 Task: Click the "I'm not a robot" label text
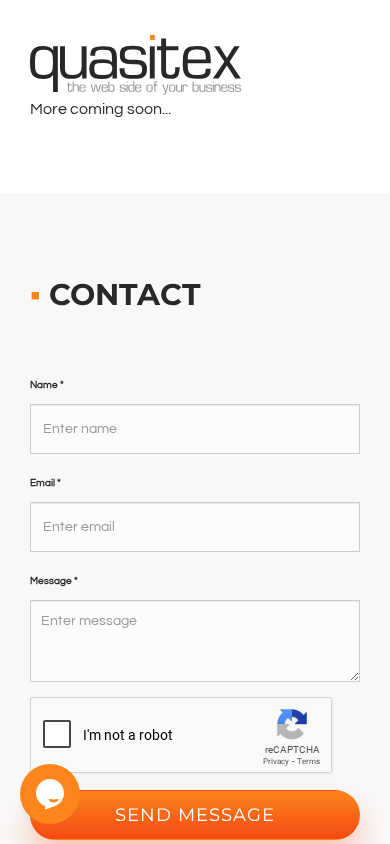tap(127, 735)
